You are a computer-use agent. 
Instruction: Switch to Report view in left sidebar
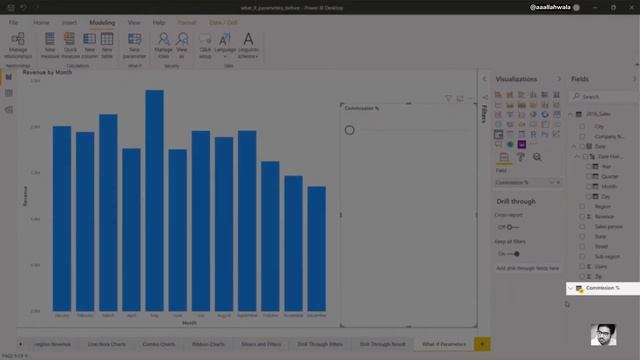(x=9, y=77)
